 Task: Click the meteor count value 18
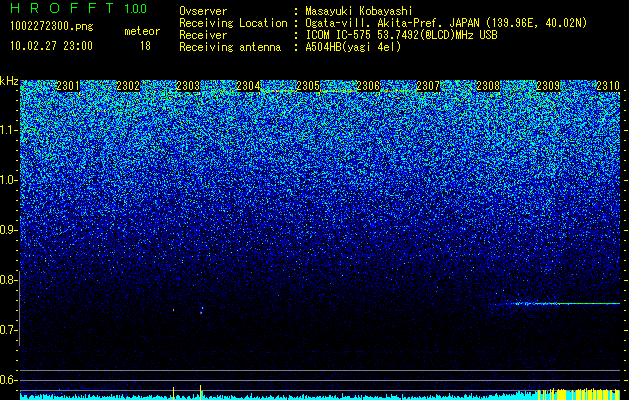pyautogui.click(x=145, y=46)
